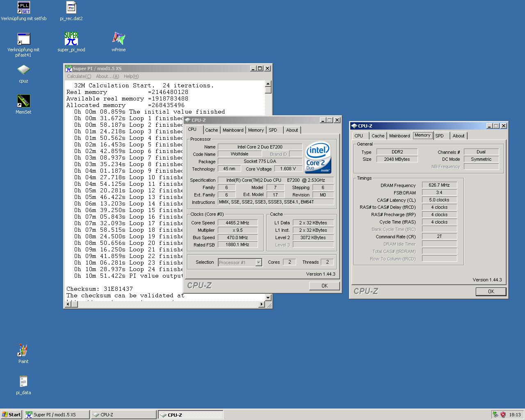Launch the wPrime desktop icon
The image size is (525, 420).
[119, 39]
